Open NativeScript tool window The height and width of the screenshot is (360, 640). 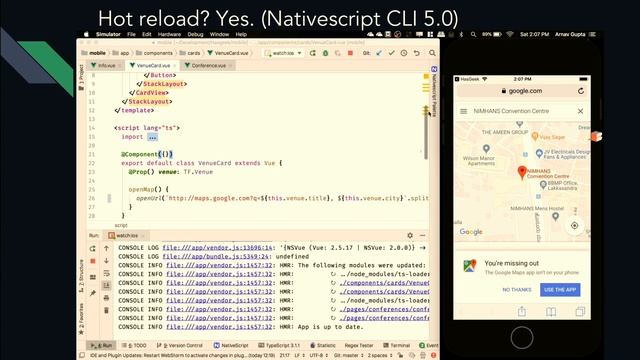point(231,345)
